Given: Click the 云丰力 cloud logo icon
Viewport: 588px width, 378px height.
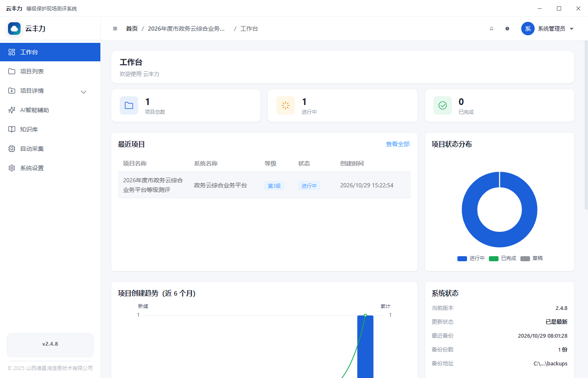Looking at the screenshot, I should (14, 29).
